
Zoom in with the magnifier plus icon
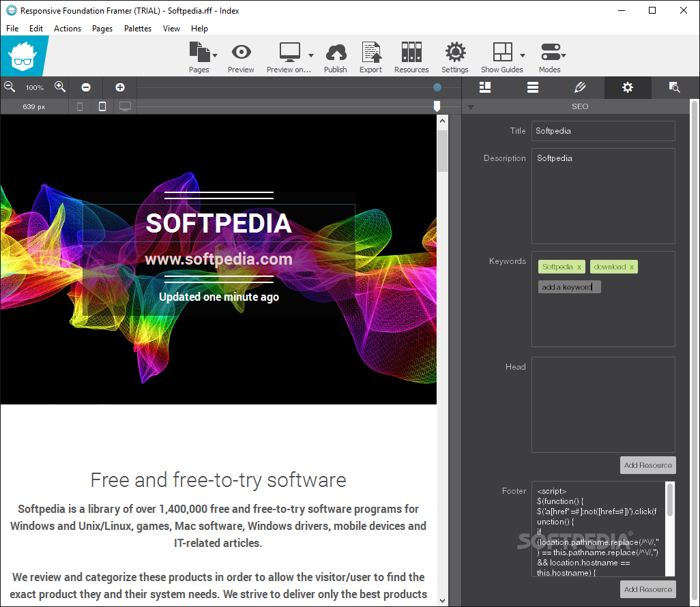(x=60, y=87)
